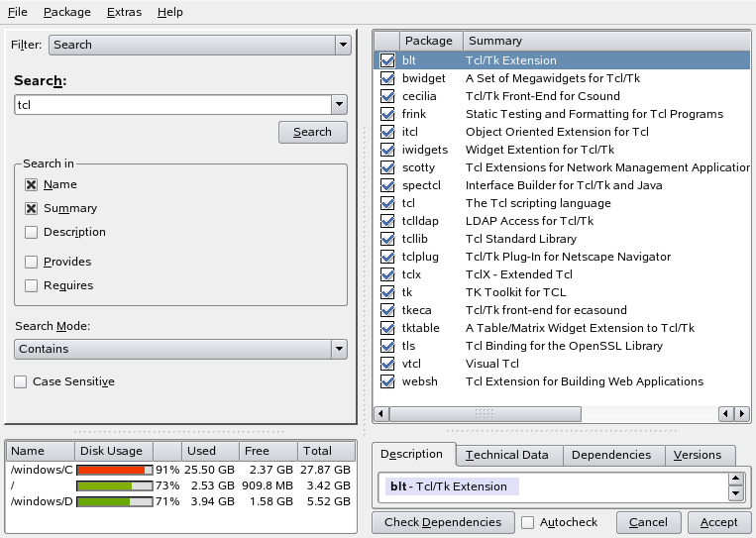756x538 pixels.
Task: Toggle the tkeca package checkbox
Action: pos(387,310)
